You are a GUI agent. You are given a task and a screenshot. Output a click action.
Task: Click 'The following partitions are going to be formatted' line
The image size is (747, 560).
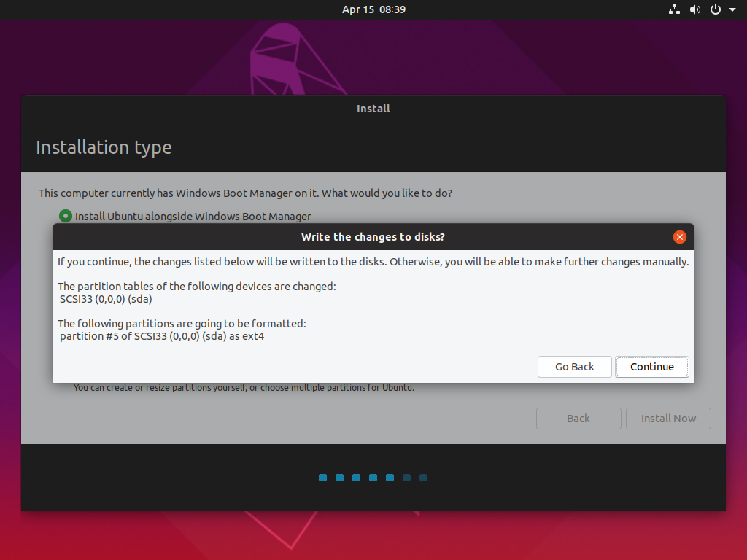pos(182,323)
